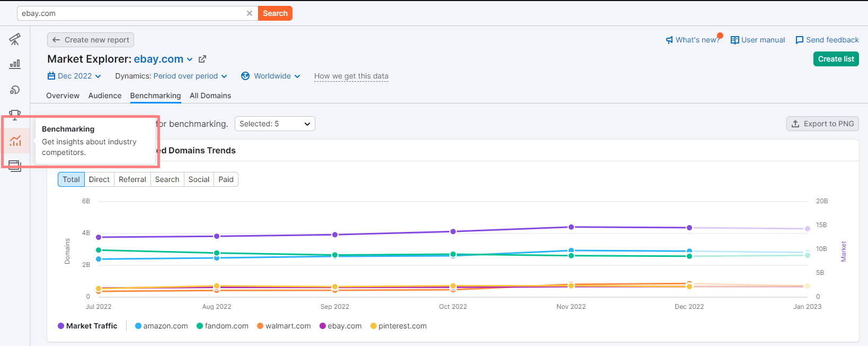The width and height of the screenshot is (868, 346).
Task: Click the back arrow on Create new report
Action: click(56, 40)
